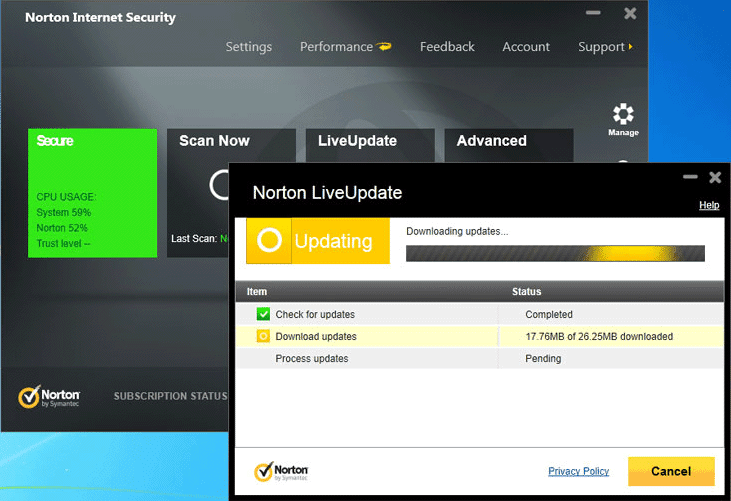Select the Process updates row
The height and width of the screenshot is (501, 731).
pos(480,358)
